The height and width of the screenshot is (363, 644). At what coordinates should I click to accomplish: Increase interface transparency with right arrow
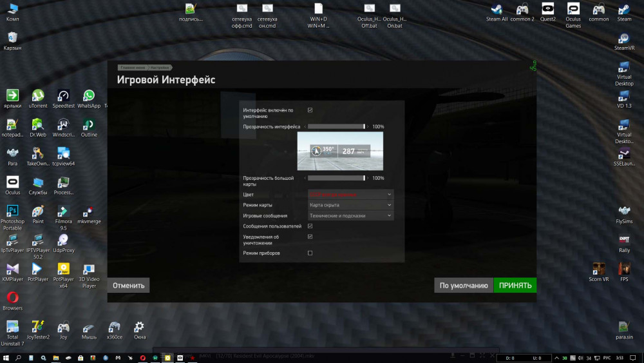(368, 126)
